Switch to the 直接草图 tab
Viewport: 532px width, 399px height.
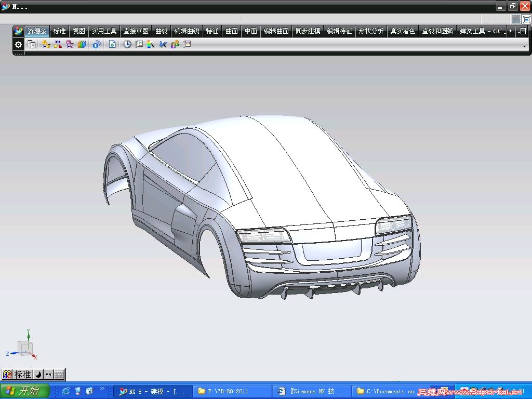(x=136, y=31)
